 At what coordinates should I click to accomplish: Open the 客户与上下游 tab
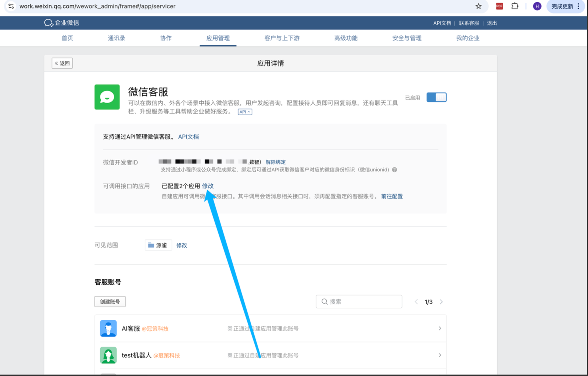click(x=282, y=38)
